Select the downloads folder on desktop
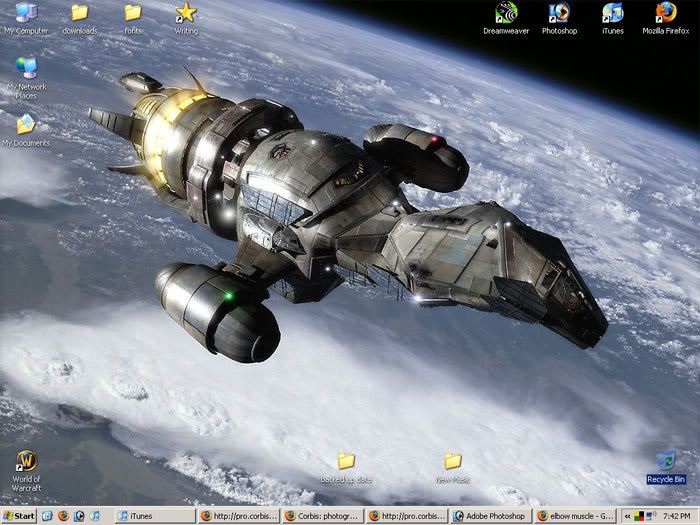This screenshot has width=700, height=525. [x=80, y=14]
